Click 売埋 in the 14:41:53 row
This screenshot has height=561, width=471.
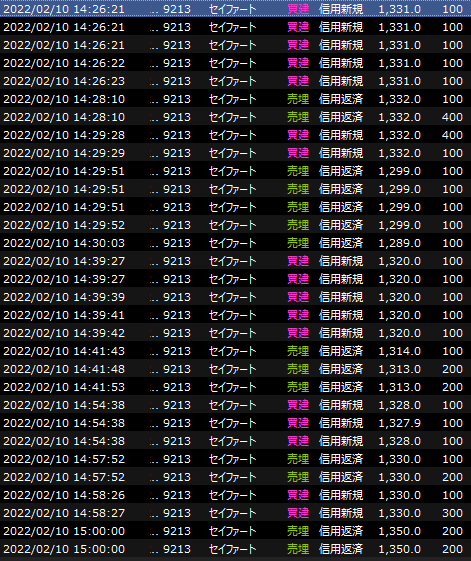click(298, 387)
